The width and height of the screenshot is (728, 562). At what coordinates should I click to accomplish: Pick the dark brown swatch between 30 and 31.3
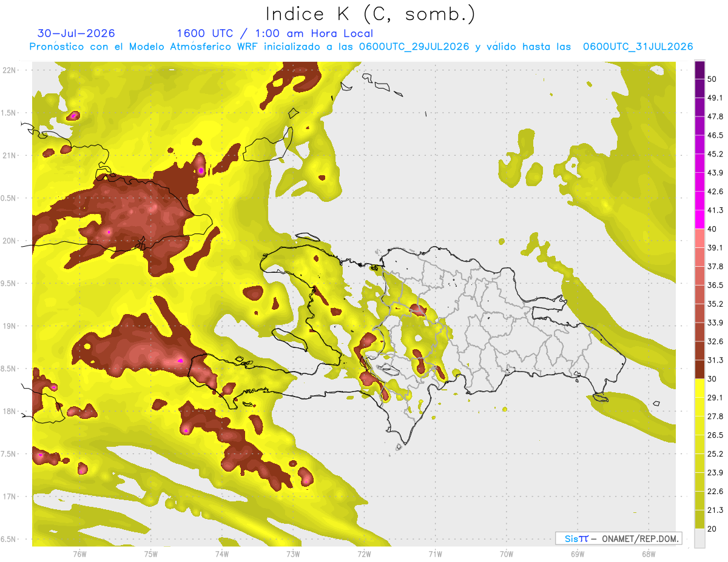[699, 369]
